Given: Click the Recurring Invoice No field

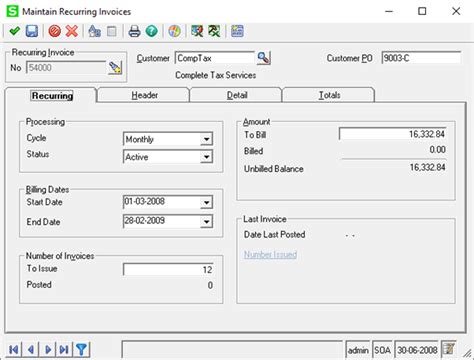Looking at the screenshot, I should [x=66, y=68].
